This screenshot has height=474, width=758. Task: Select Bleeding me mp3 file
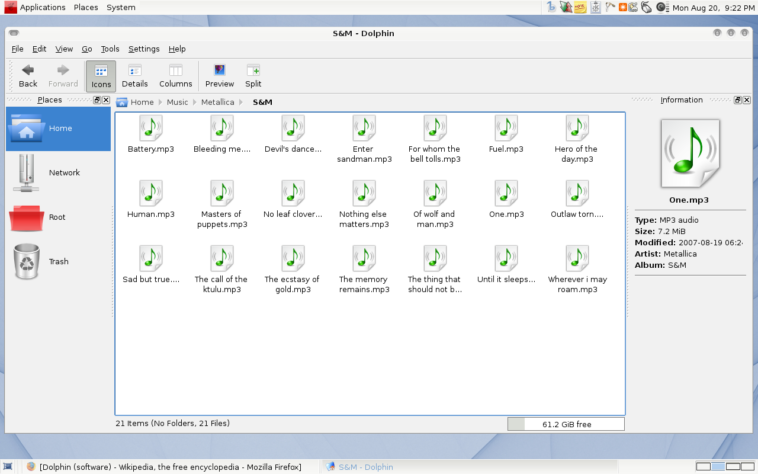tap(222, 134)
